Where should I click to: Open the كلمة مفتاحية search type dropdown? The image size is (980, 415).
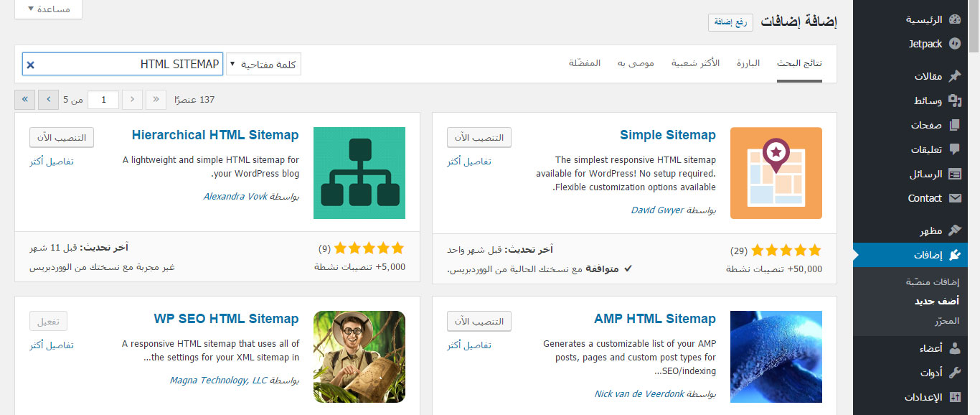(x=264, y=64)
